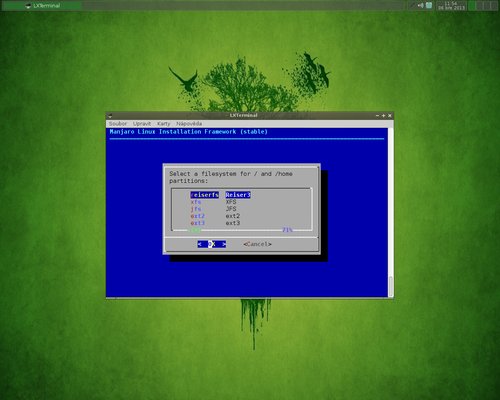Switch to the second workspace in pager
Viewport: 500px width, 400px height.
481,5
